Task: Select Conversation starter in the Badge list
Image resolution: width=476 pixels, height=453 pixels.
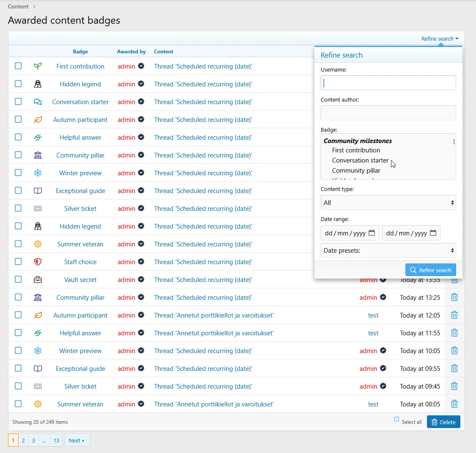Action: (360, 160)
